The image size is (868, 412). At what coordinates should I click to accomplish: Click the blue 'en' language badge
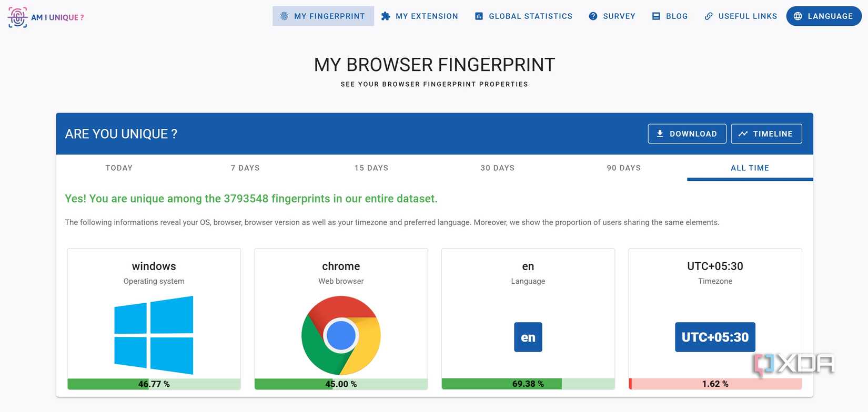pos(528,337)
